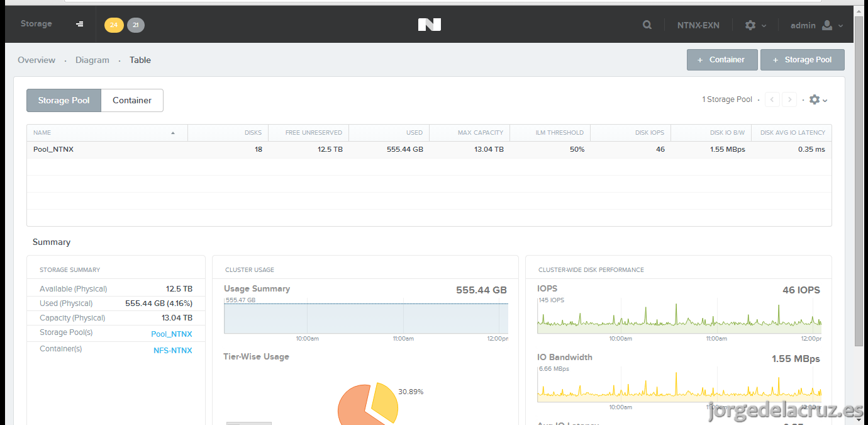Switch to the Diagram tab

pyautogui.click(x=92, y=60)
